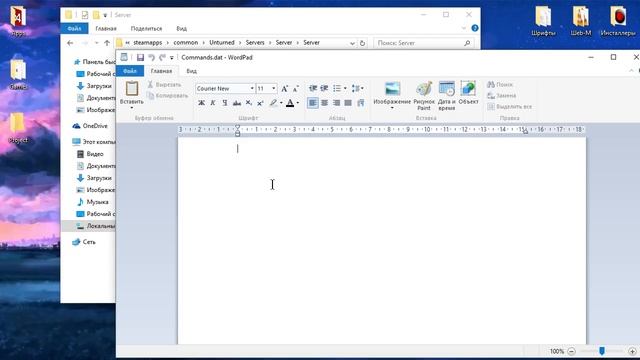
Task: Click the WordPad zoom slider handle
Action: (602, 351)
